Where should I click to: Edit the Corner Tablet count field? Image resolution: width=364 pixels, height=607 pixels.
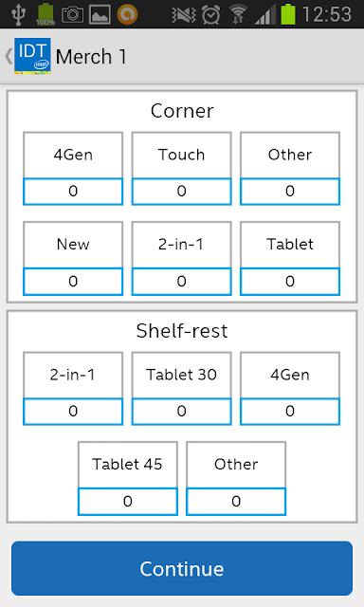coord(290,282)
